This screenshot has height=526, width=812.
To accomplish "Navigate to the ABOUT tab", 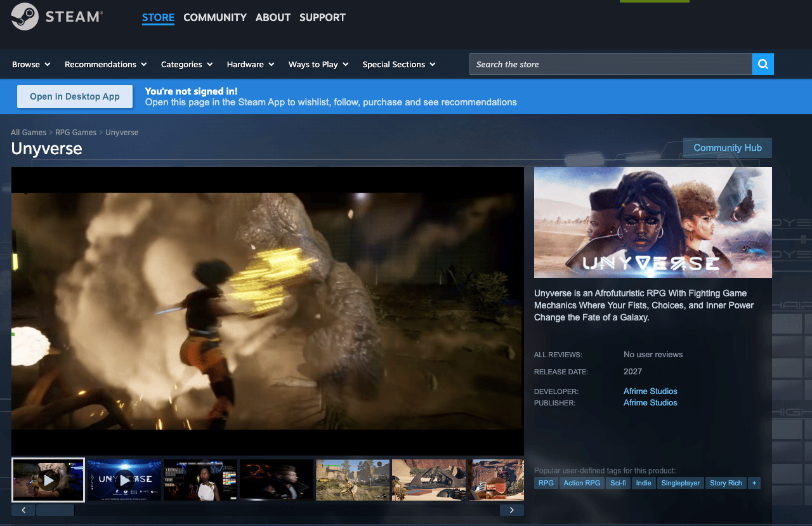I will click(x=273, y=17).
